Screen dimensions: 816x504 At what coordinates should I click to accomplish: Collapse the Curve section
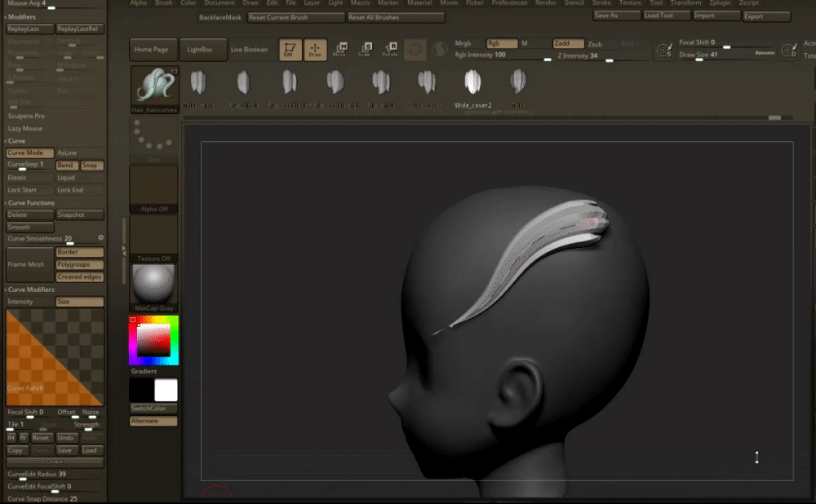click(x=16, y=141)
